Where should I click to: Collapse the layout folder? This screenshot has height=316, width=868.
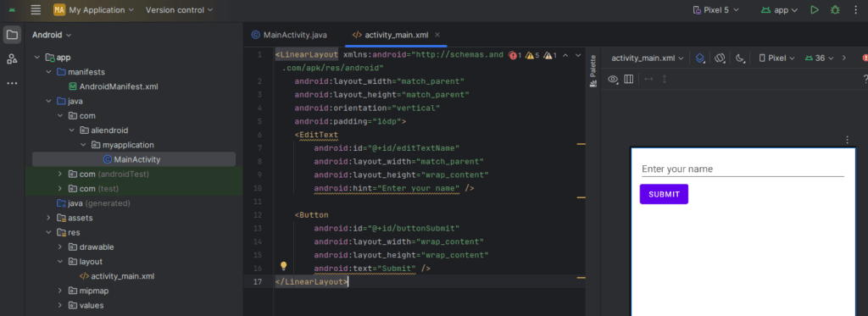(60, 262)
